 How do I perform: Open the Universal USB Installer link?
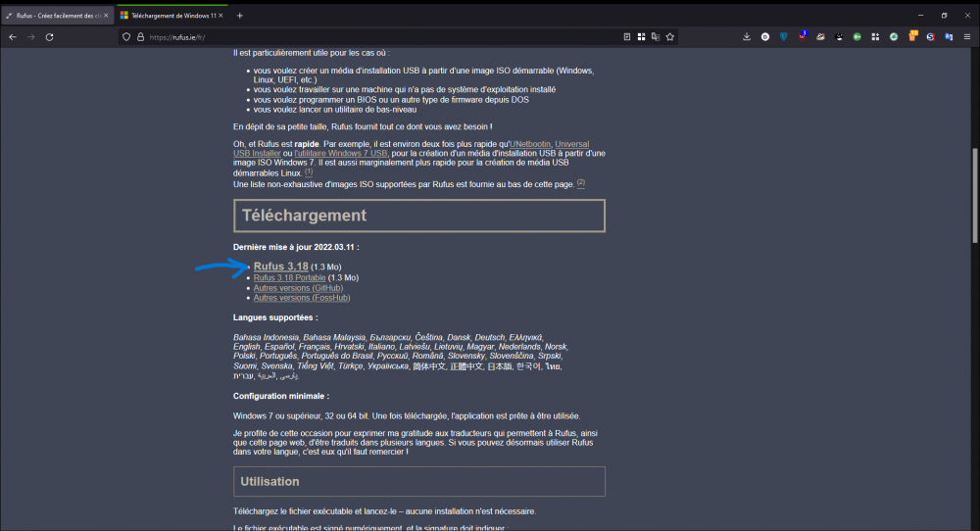(x=412, y=148)
